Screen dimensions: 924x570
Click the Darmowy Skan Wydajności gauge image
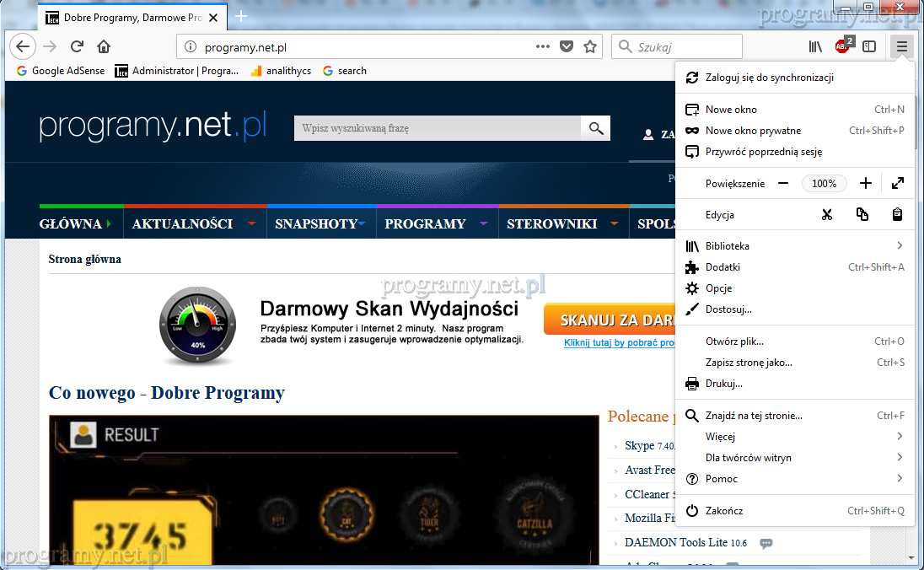point(197,326)
